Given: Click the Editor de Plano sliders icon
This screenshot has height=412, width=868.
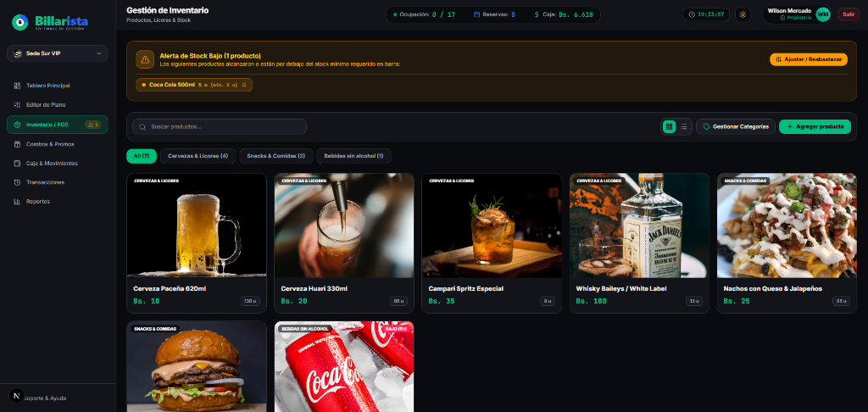Looking at the screenshot, I should pyautogui.click(x=17, y=104).
